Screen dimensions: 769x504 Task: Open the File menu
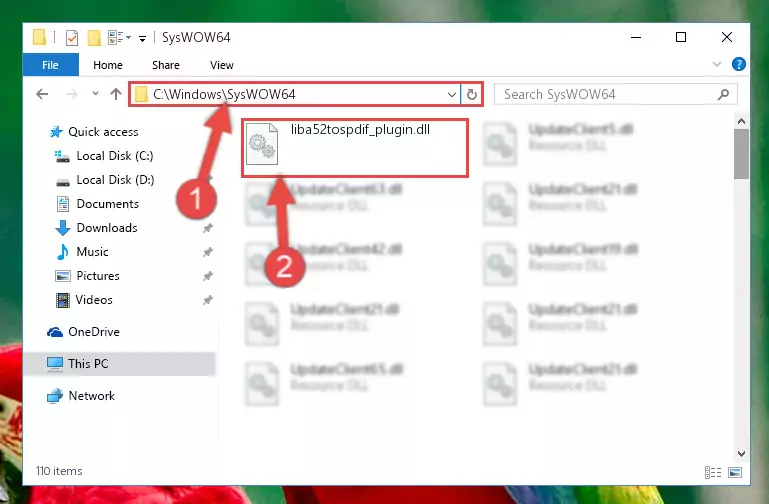(x=51, y=65)
